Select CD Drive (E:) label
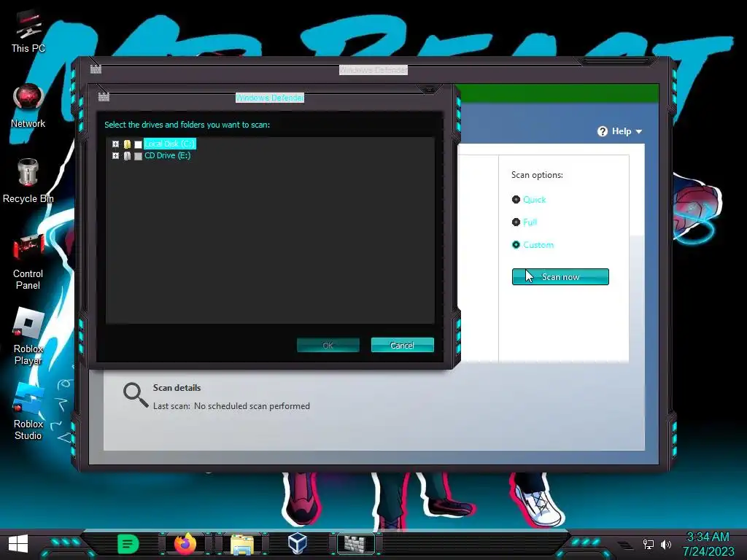Viewport: 747px width, 560px height. coord(168,156)
